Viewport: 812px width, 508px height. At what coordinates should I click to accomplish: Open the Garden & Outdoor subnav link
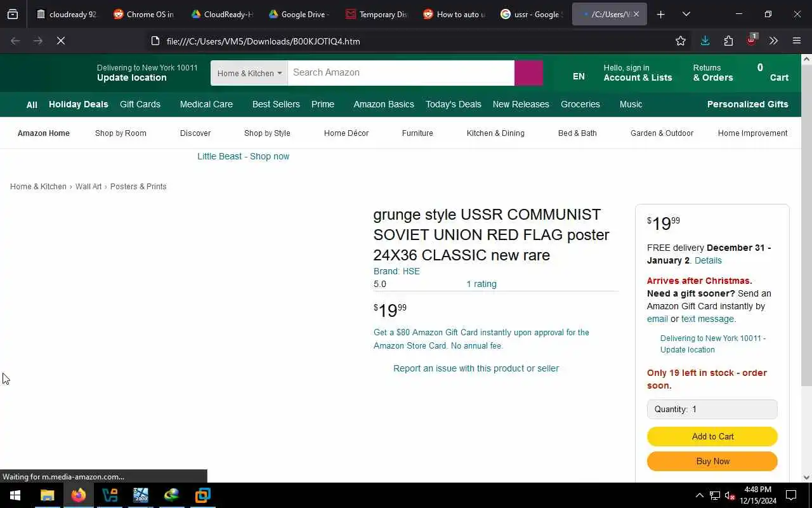662,133
